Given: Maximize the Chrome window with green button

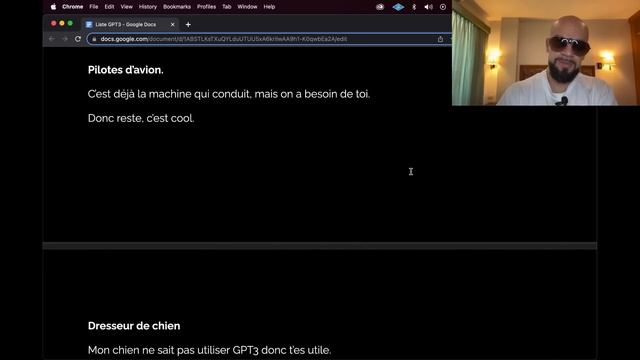Looking at the screenshot, I should pos(70,24).
